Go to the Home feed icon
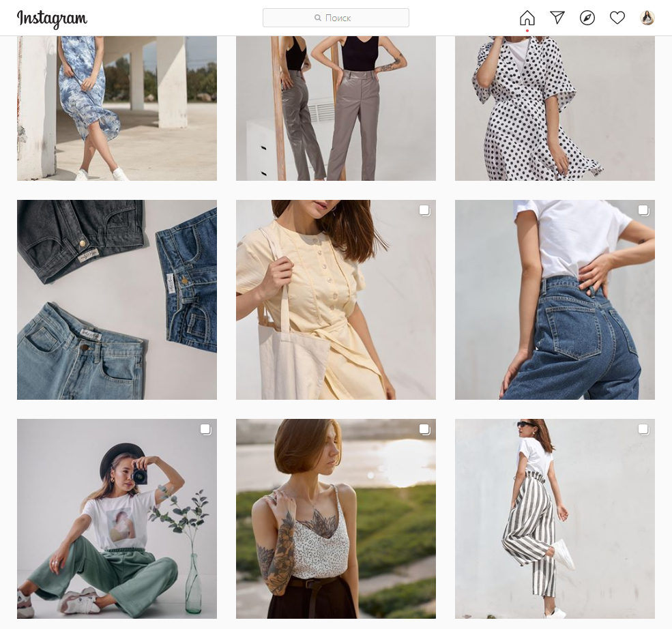The height and width of the screenshot is (629, 672). [527, 18]
